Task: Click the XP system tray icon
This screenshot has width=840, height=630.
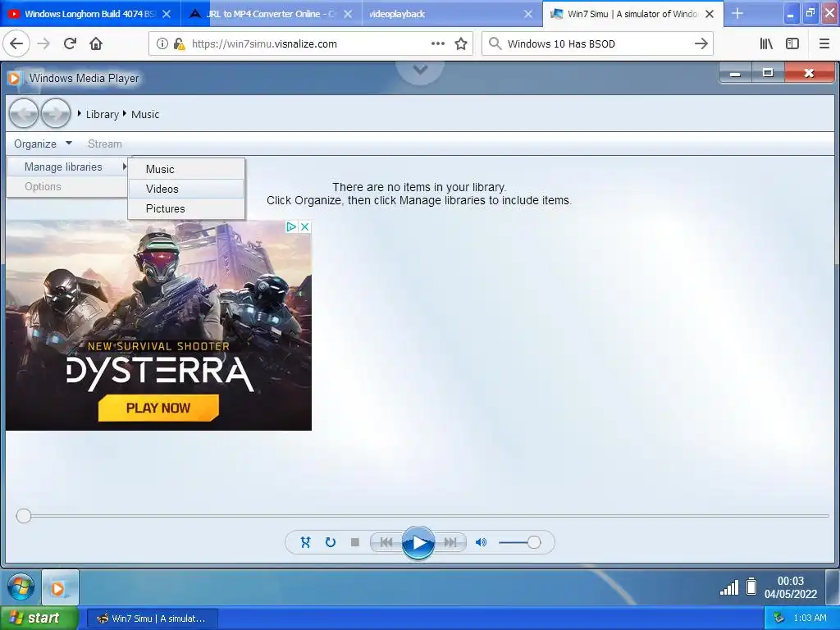Action: [779, 619]
